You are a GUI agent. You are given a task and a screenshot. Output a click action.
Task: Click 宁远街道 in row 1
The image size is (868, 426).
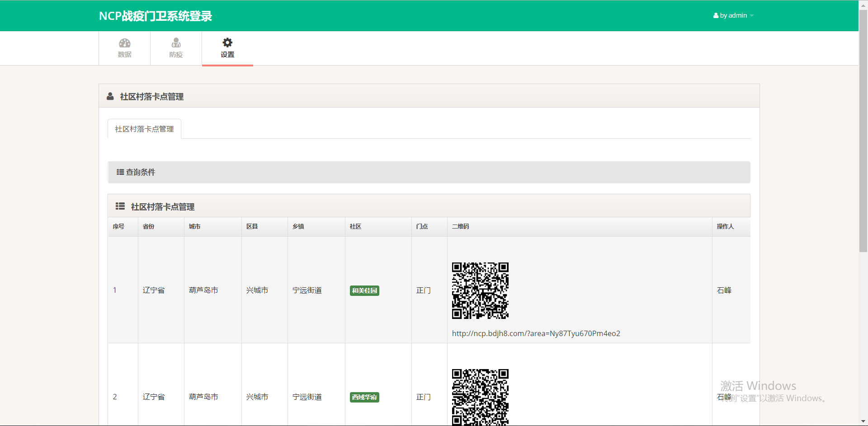coord(307,290)
